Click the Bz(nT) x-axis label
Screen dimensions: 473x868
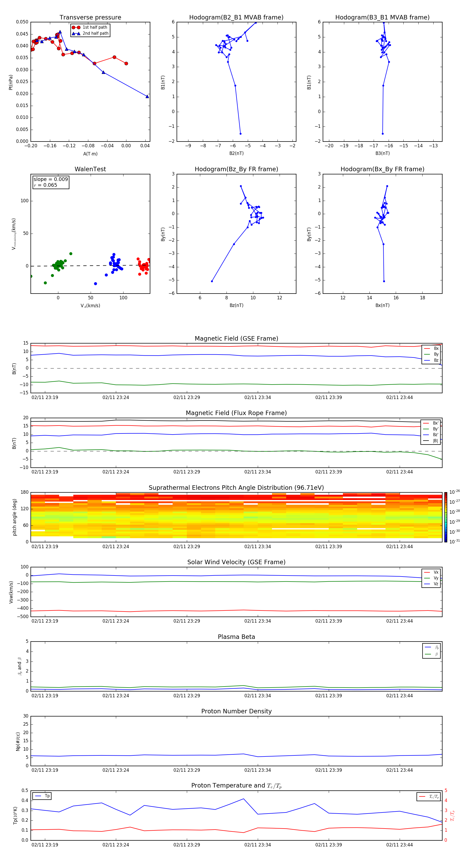pos(236,305)
